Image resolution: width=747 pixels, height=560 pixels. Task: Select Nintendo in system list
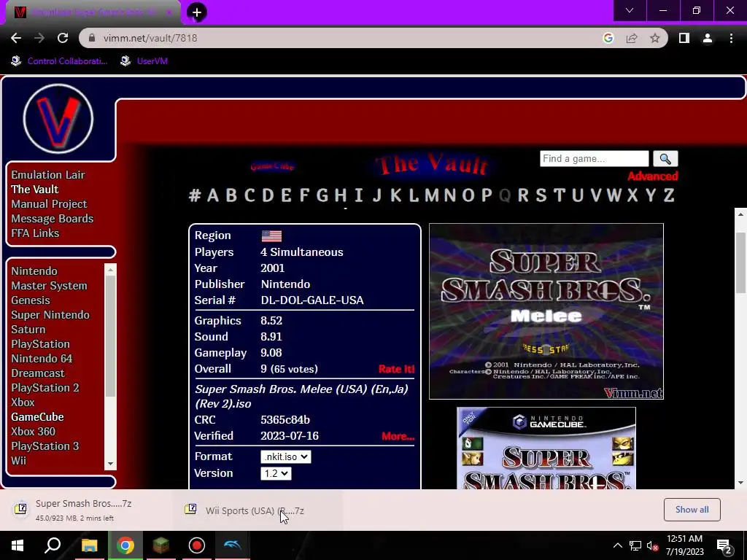[34, 271]
